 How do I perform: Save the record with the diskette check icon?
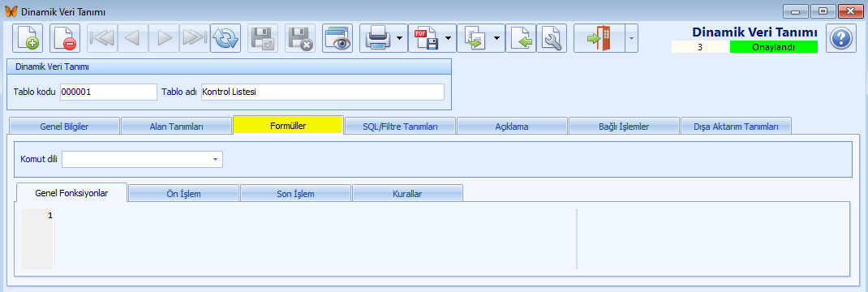click(262, 38)
